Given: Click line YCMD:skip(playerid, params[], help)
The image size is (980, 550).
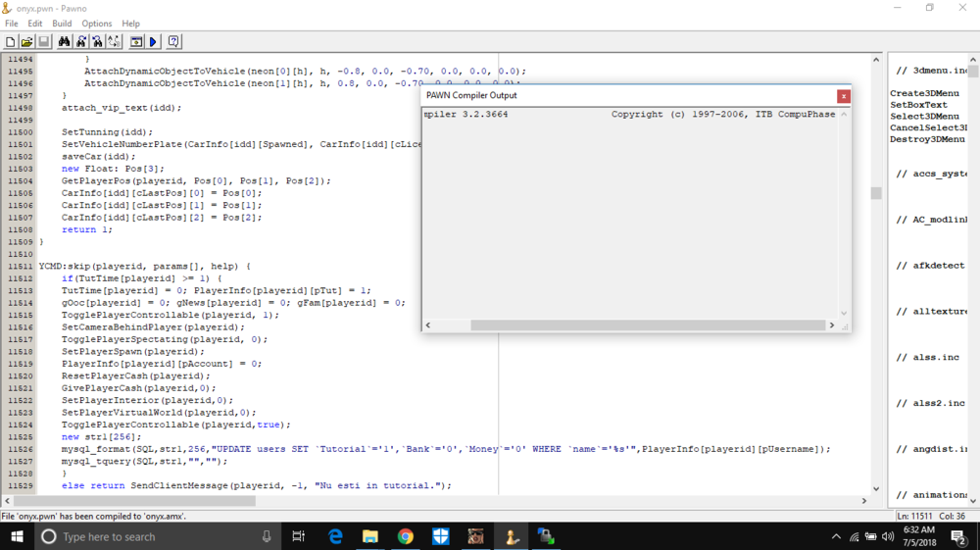Looking at the screenshot, I should coord(144,267).
